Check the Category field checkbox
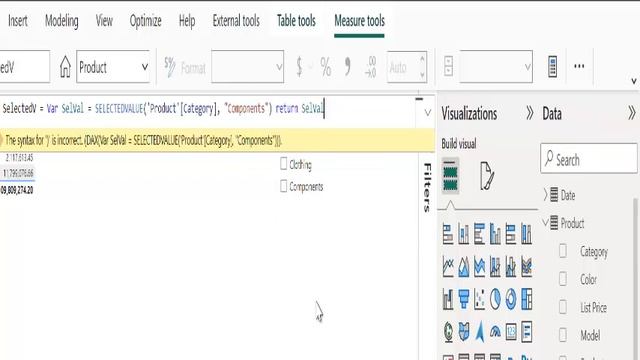 (563, 251)
